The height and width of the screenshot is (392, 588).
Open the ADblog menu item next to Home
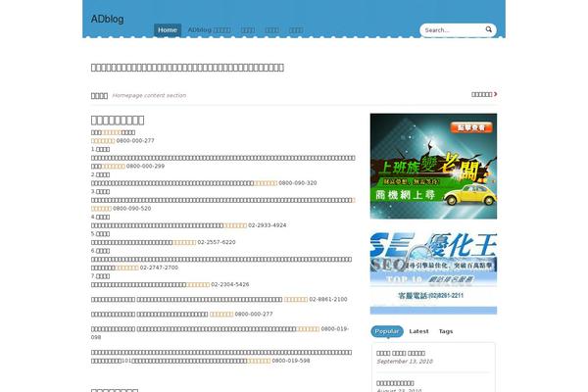(209, 30)
